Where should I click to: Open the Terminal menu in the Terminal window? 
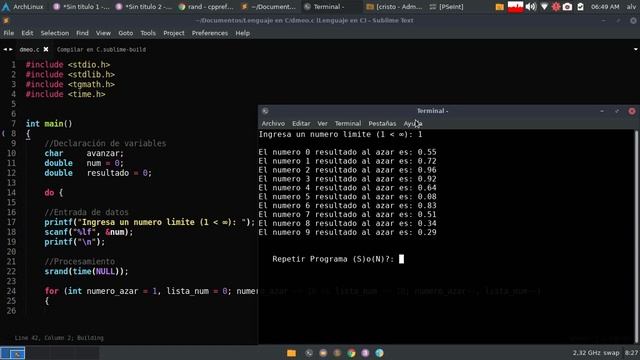[348, 123]
